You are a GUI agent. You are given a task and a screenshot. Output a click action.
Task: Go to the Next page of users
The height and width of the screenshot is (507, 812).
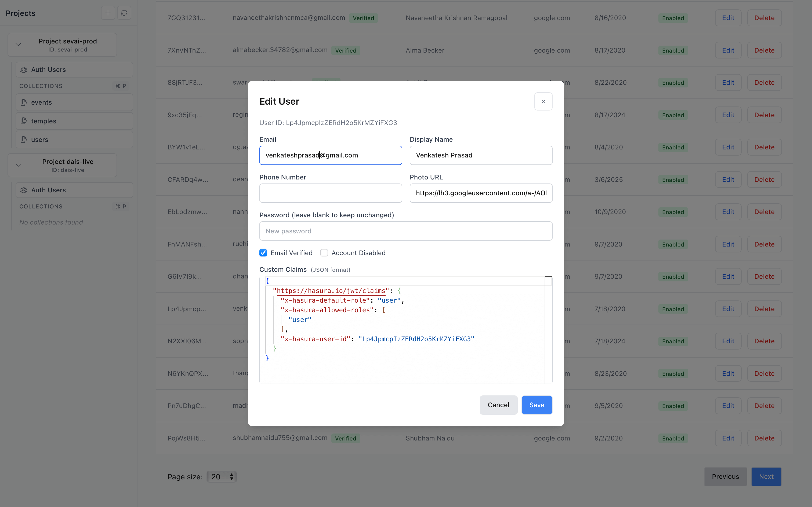[x=766, y=476]
